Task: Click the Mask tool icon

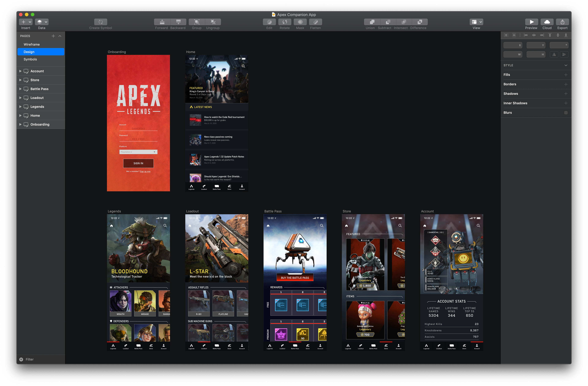Action: 300,22
